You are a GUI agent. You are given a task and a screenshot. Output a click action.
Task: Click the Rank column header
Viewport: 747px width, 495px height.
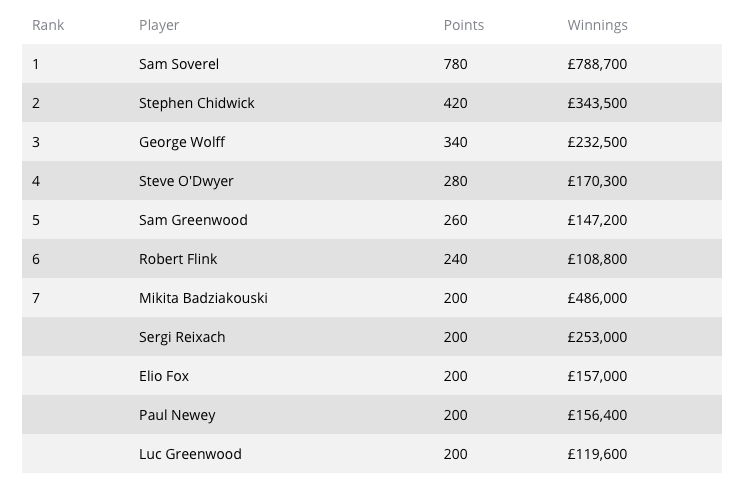tap(48, 25)
